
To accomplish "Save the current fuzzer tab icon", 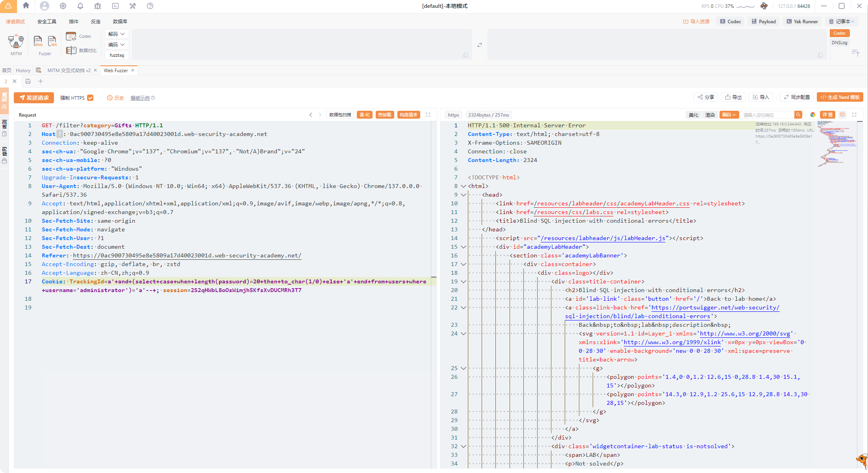I will (x=28, y=81).
